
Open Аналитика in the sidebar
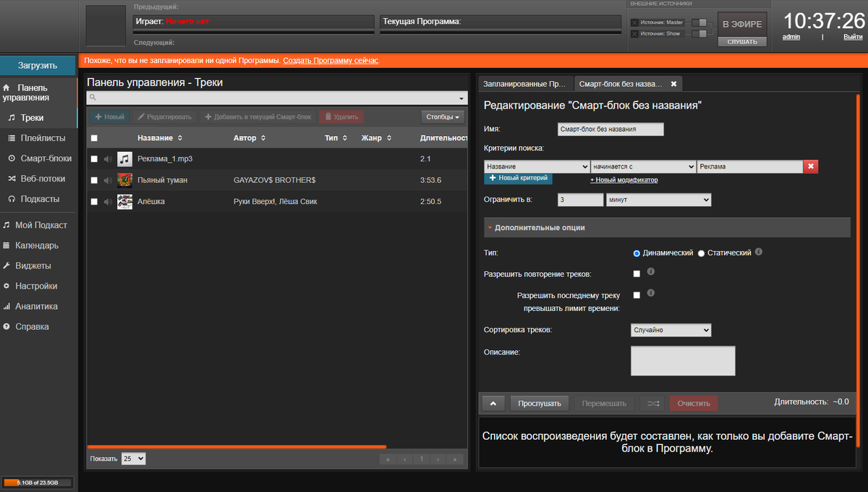36,306
